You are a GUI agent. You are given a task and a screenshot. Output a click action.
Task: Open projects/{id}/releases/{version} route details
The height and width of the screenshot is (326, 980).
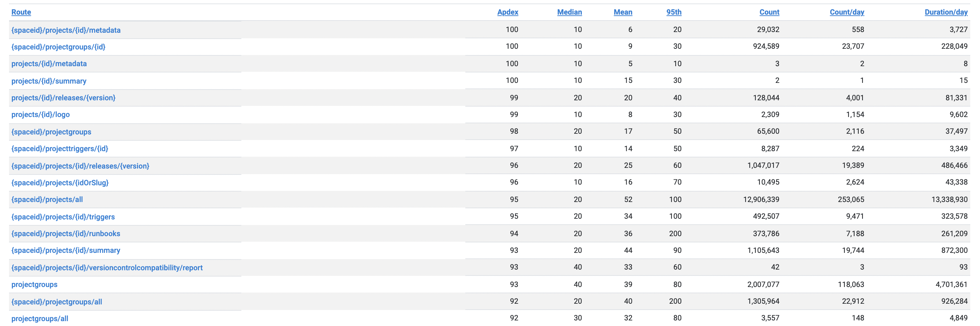(x=63, y=98)
